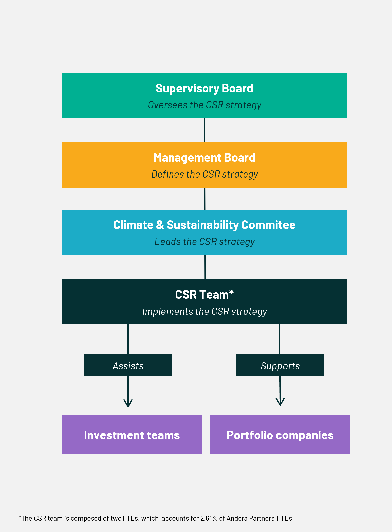The width and height of the screenshot is (392, 532).
Task: Click the Supervisory Board heading
Action: (204, 88)
